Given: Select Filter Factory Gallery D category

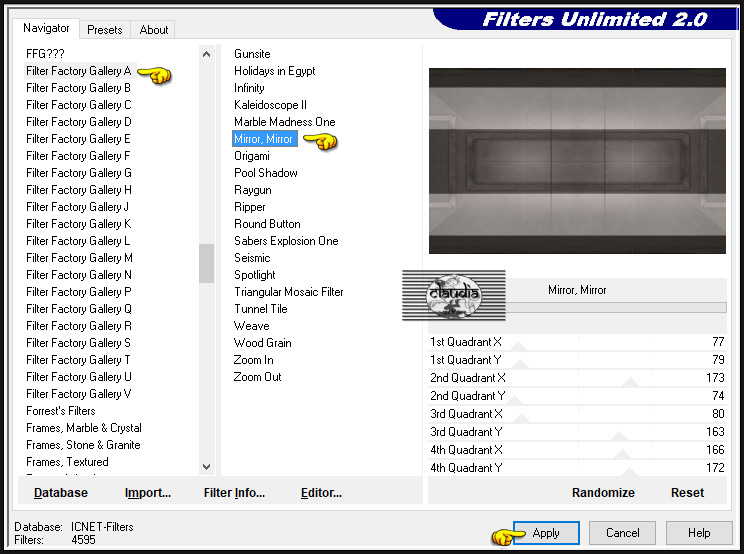Looking at the screenshot, I should tap(79, 122).
